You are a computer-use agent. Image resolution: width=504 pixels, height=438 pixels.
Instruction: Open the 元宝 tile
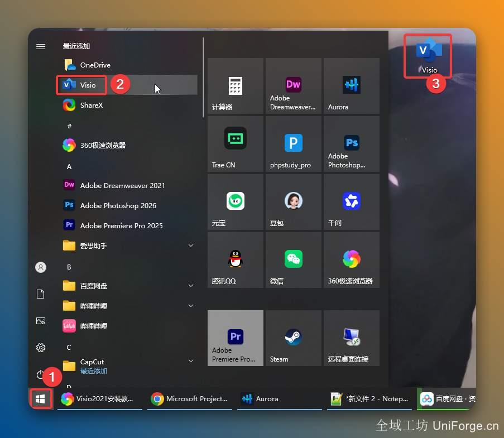(236, 202)
